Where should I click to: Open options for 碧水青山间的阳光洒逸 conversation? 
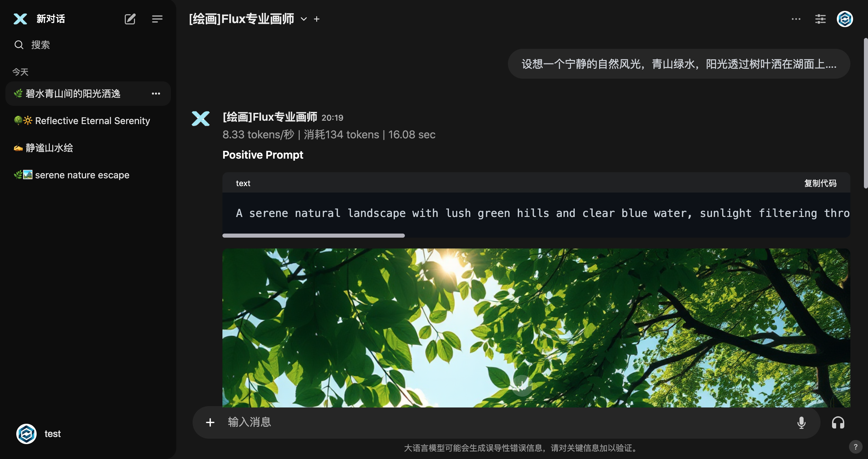click(x=156, y=94)
